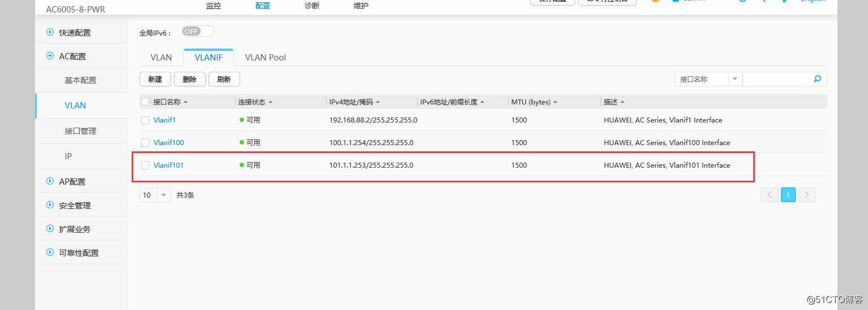Switch to the VLAN Pool tab

coord(266,57)
